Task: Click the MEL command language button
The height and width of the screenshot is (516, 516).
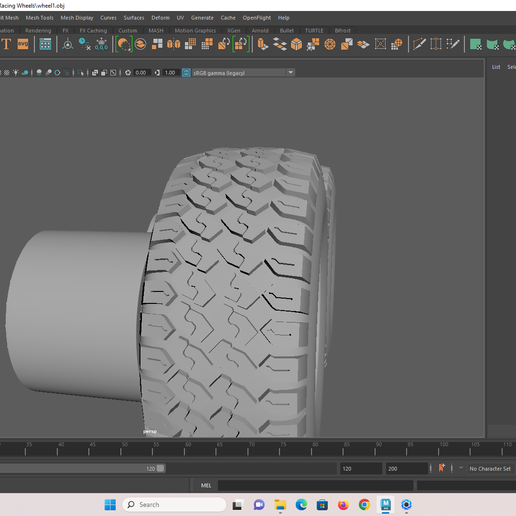Action: [x=206, y=485]
